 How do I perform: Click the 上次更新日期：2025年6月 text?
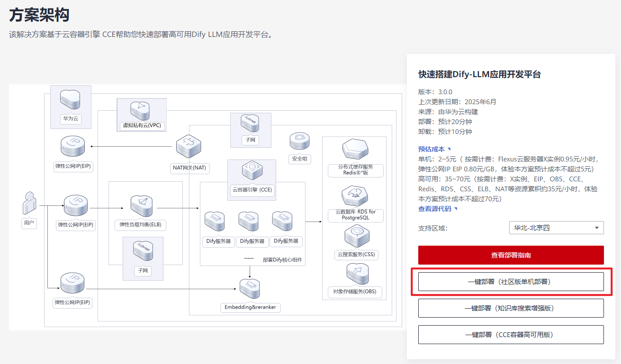point(457,102)
